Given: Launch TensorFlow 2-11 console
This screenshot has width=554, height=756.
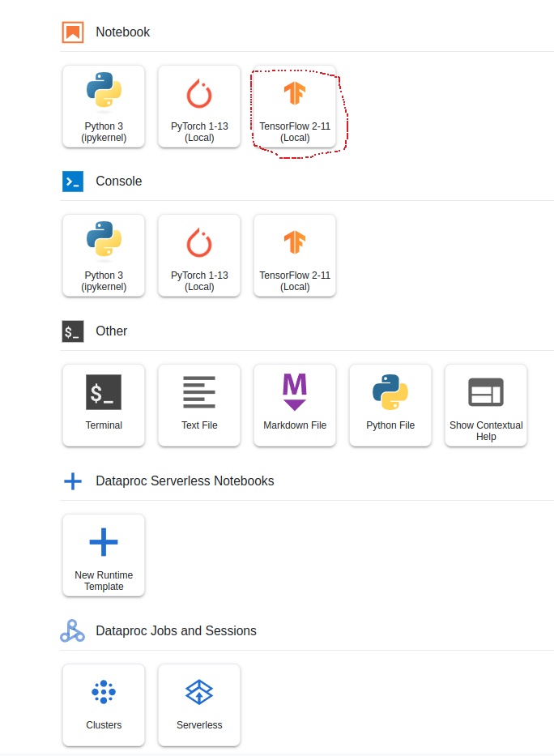Looking at the screenshot, I should (x=295, y=255).
